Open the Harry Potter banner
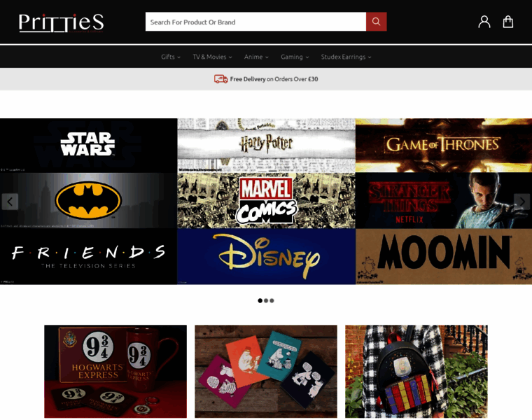 point(266,145)
